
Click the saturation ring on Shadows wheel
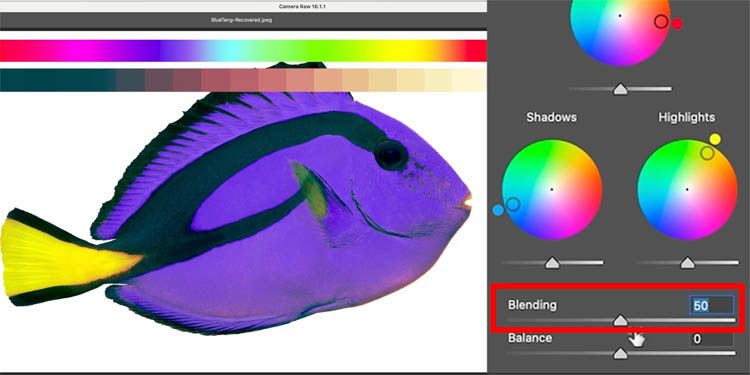click(513, 204)
